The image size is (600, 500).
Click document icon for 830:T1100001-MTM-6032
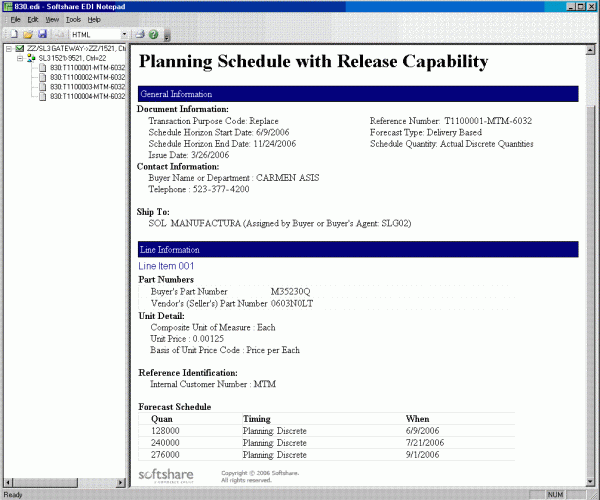tap(43, 68)
